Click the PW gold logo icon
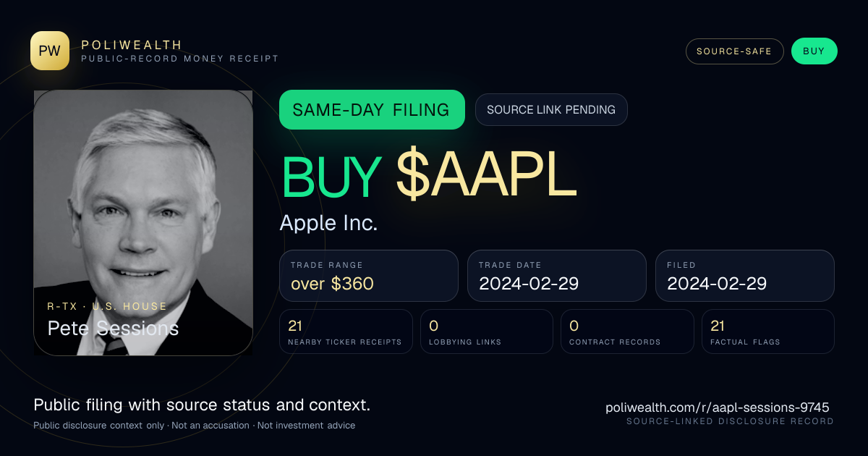The image size is (868, 456). pyautogui.click(x=50, y=51)
